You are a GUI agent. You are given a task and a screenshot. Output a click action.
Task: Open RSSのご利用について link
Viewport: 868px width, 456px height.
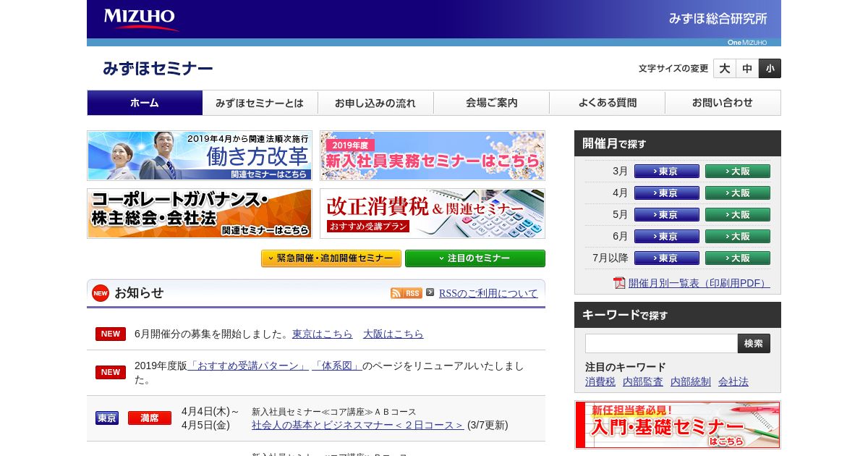[488, 293]
